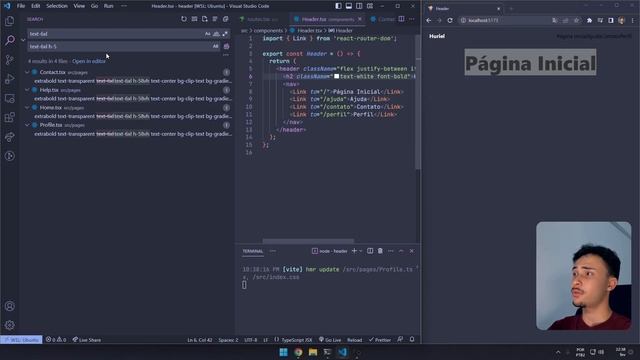Open Manage gear in activity bar
Screen dimensions: 640x360
(x=9, y=325)
